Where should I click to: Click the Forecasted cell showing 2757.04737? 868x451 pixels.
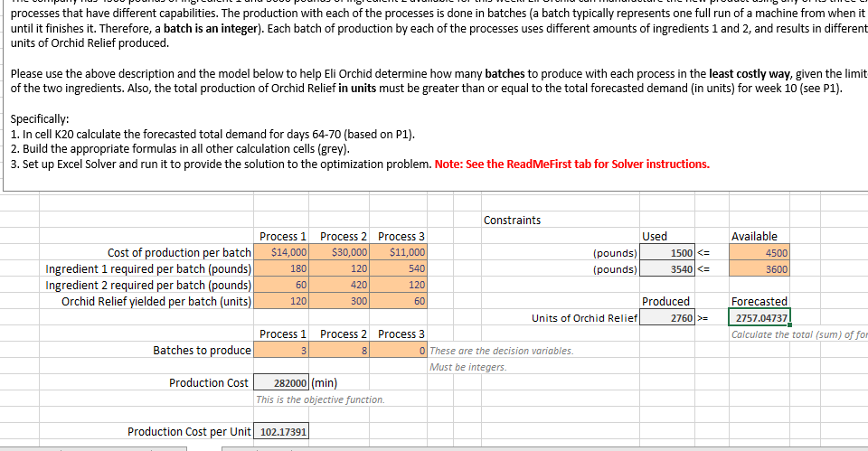[x=759, y=318]
